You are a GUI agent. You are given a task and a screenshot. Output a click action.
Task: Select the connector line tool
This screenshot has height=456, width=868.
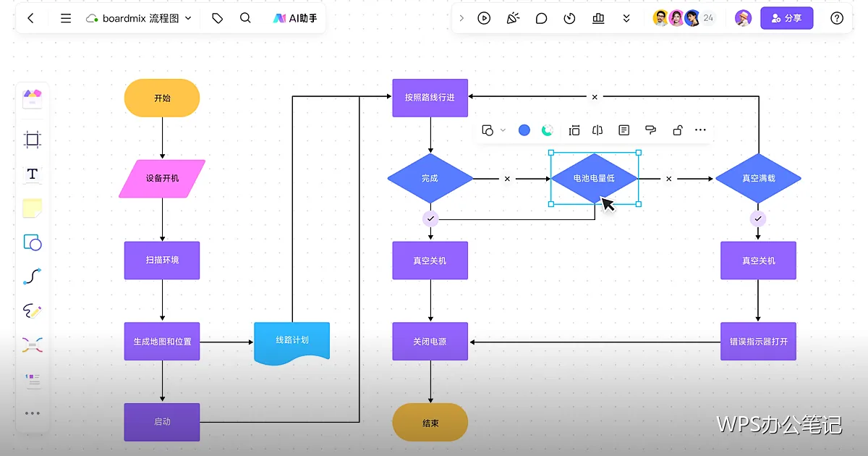(x=33, y=276)
